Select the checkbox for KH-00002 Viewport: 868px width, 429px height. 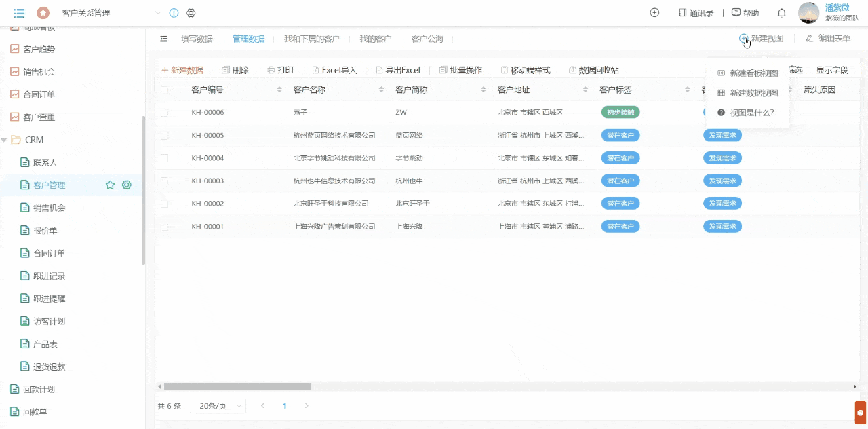[x=164, y=203]
